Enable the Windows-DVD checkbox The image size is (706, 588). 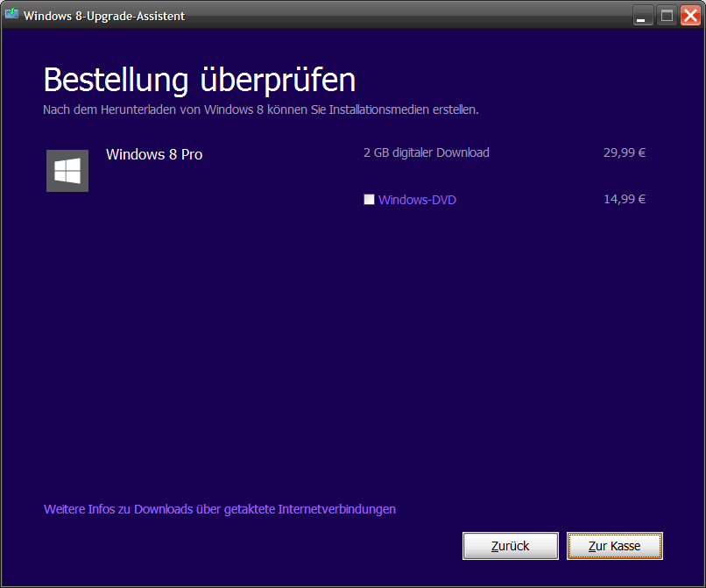click(369, 199)
